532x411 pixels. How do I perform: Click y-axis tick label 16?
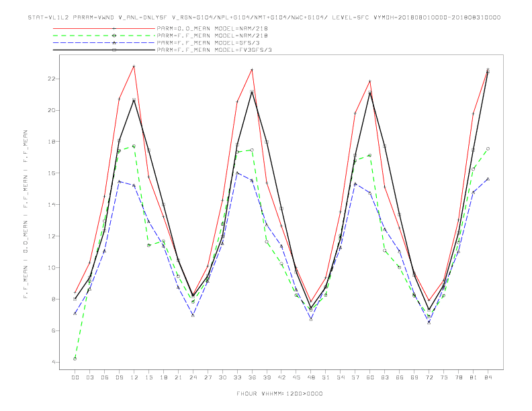[52, 173]
